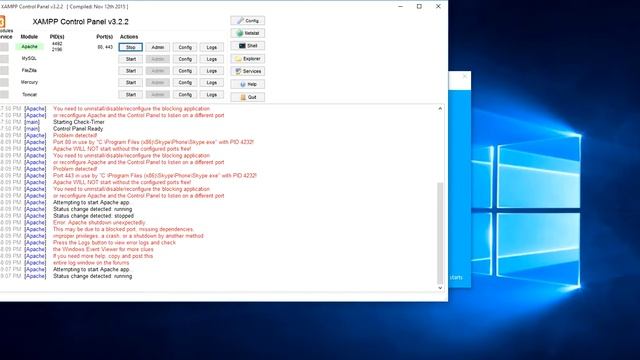Click the 'Control Panel Ready' log line
The width and height of the screenshot is (640, 360).
coord(78,129)
